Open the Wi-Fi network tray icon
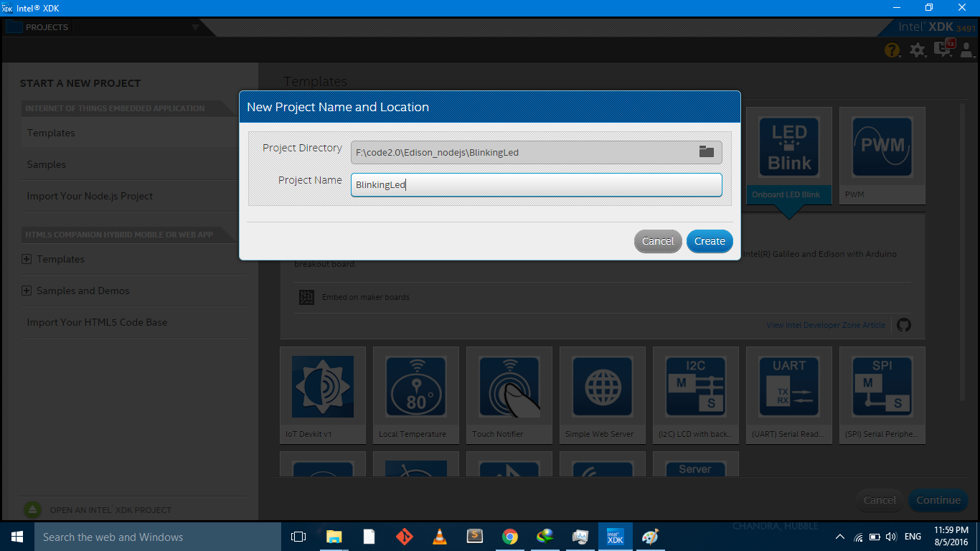Screen dimensions: 980x551 click(858, 537)
